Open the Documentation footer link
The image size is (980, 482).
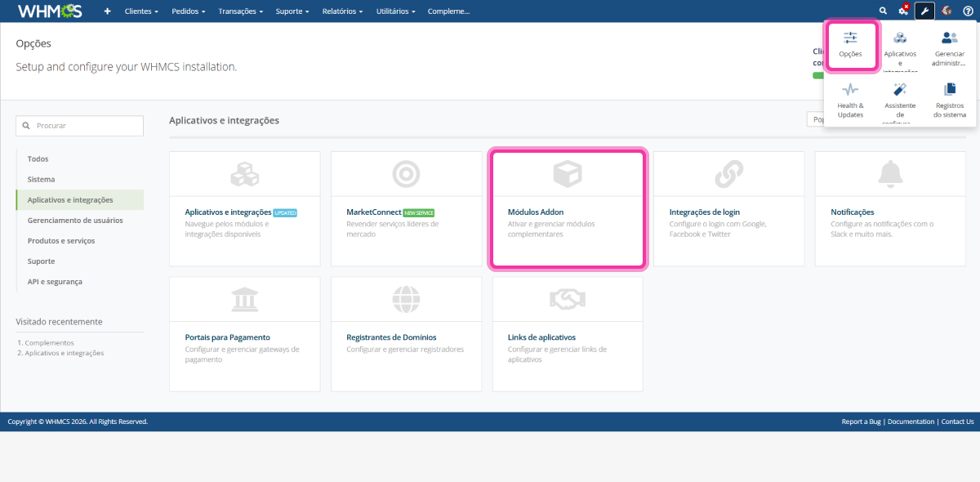(x=911, y=422)
